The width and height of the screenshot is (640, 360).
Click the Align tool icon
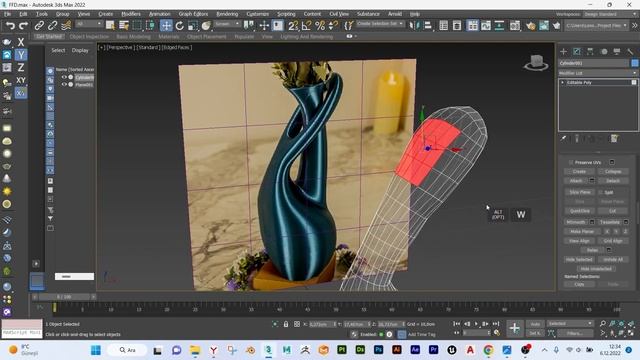[428, 26]
